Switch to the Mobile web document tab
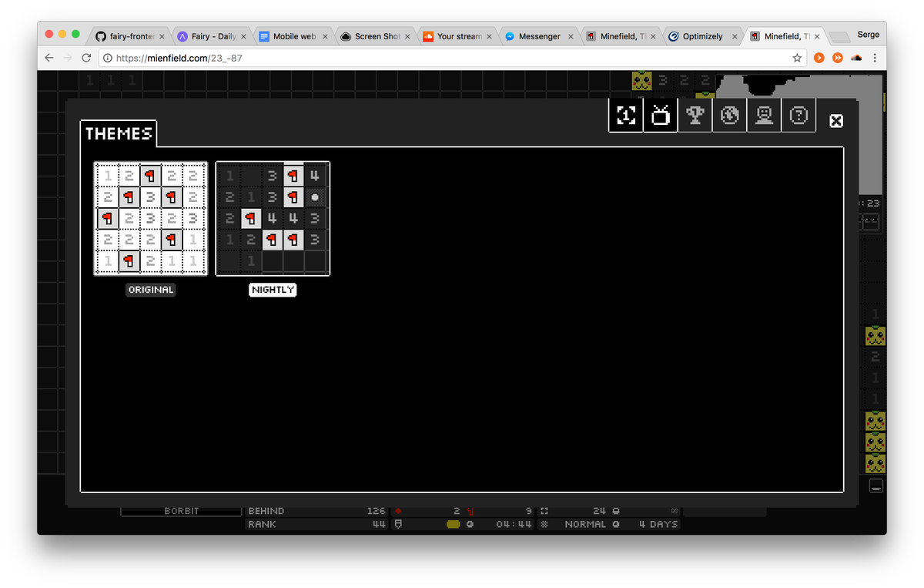The width and height of the screenshot is (924, 588). 293,36
